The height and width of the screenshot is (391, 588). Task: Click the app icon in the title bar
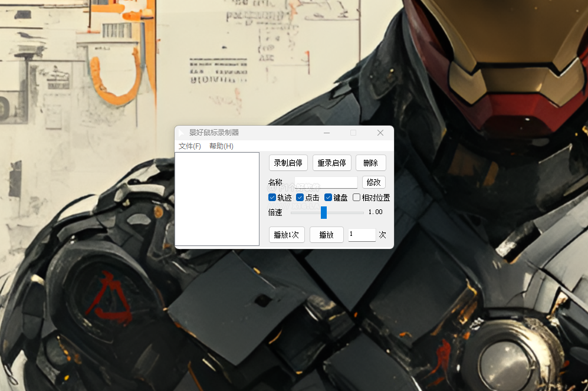tap(182, 133)
